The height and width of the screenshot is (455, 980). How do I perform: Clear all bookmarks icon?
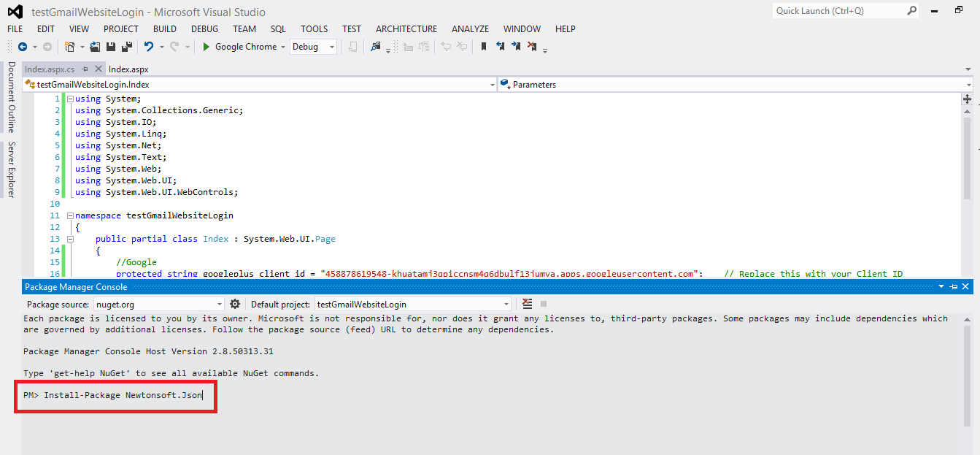(532, 47)
